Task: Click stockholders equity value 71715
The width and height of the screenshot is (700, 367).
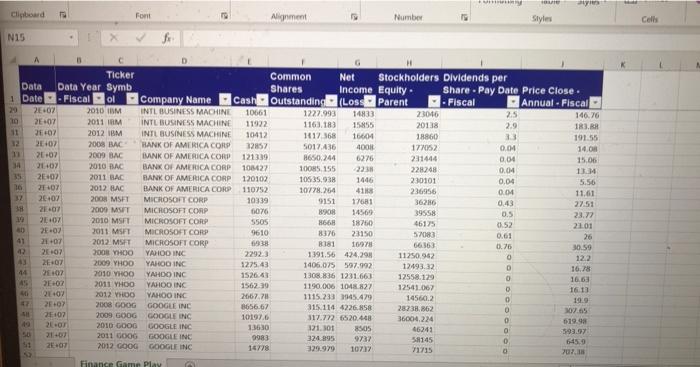Action: pyautogui.click(x=422, y=350)
